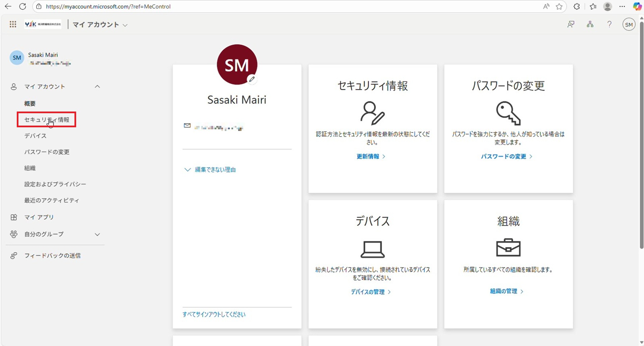Collapse the マイ アカウント sidebar section
This screenshot has width=644, height=346.
click(97, 86)
